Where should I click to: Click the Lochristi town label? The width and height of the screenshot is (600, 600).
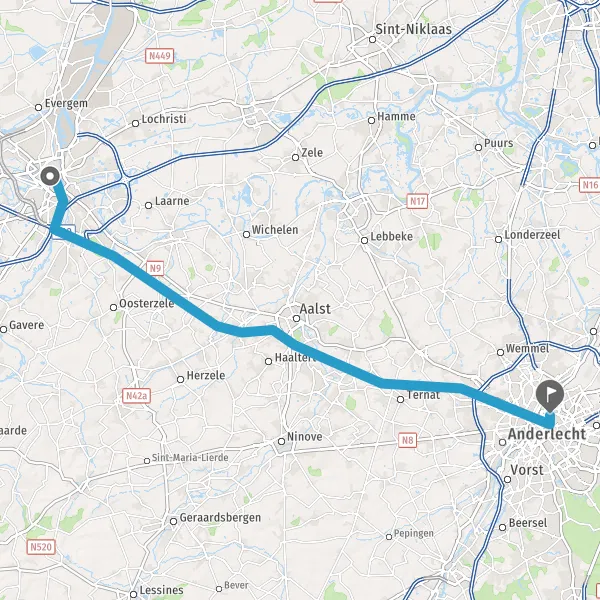point(164,119)
